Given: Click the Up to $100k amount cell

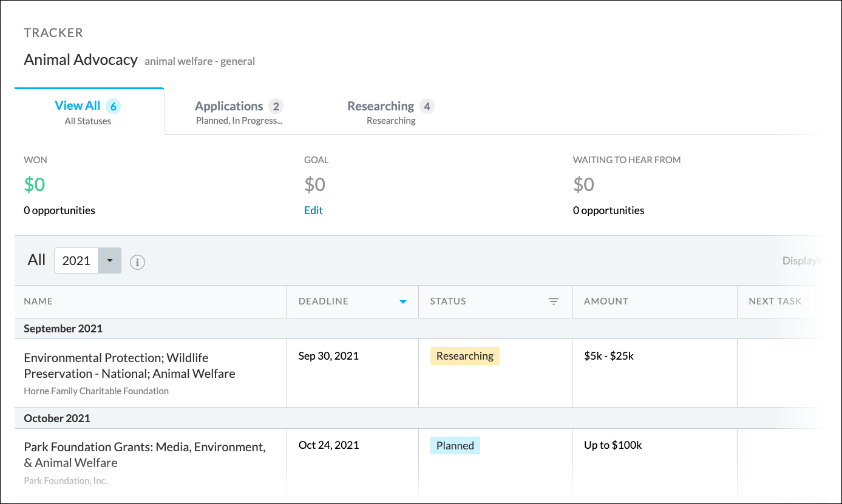Looking at the screenshot, I should (613, 445).
